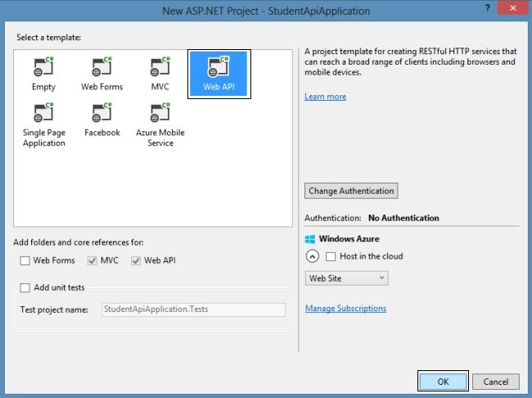Click the 'No Authentication' status text
The image size is (532, 398).
point(404,218)
